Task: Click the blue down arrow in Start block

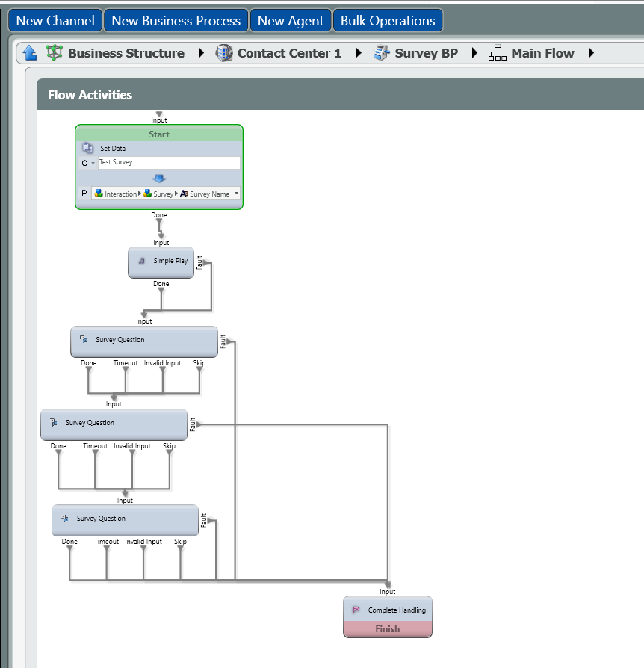Action: tap(158, 178)
